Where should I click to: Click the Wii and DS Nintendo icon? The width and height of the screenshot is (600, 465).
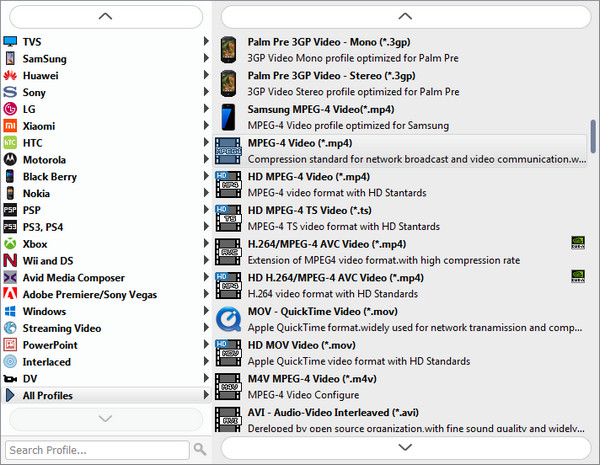pyautogui.click(x=10, y=261)
